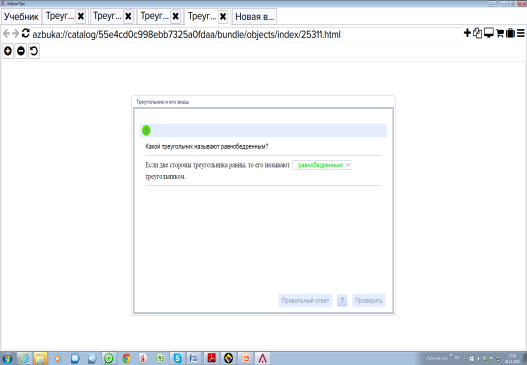Image resolution: width=527 pixels, height=365 pixels.
Task: Click the Правильный ответ button
Action: (x=305, y=300)
